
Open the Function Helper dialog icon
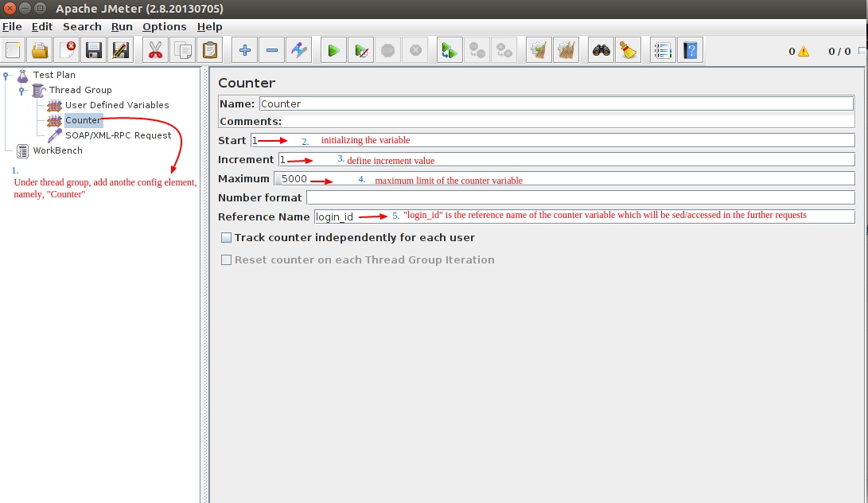tap(663, 50)
